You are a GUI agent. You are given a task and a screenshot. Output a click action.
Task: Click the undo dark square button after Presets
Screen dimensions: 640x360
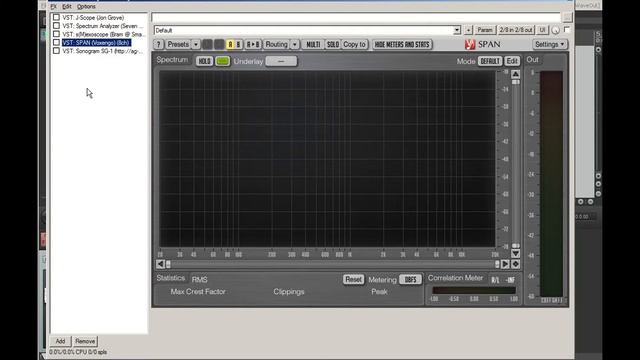pos(207,44)
